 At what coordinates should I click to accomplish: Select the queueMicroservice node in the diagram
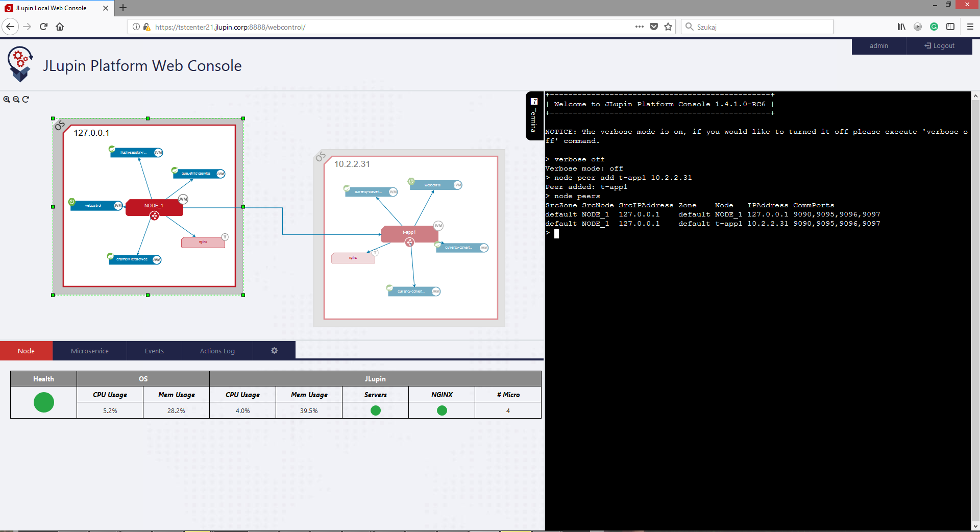[x=197, y=174]
